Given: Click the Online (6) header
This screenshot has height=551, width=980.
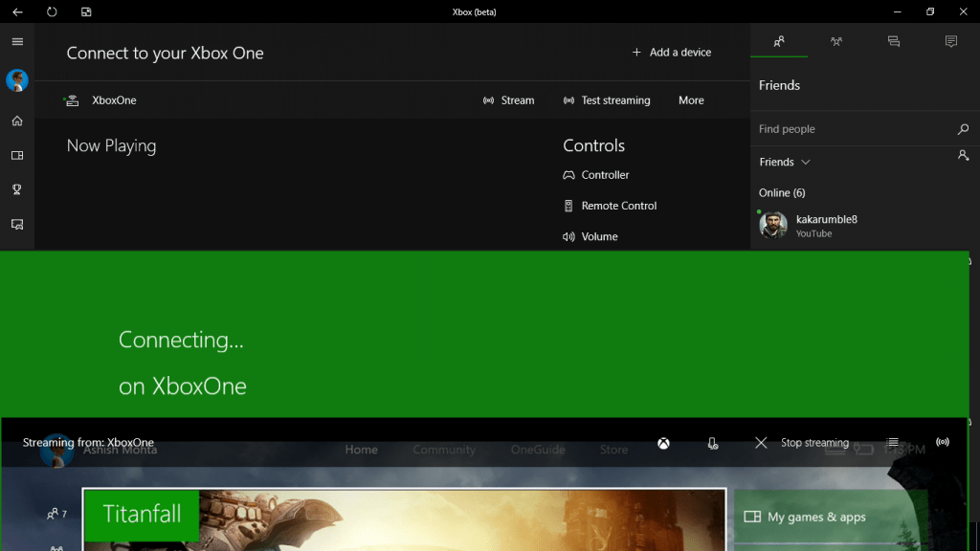Looking at the screenshot, I should 782,193.
